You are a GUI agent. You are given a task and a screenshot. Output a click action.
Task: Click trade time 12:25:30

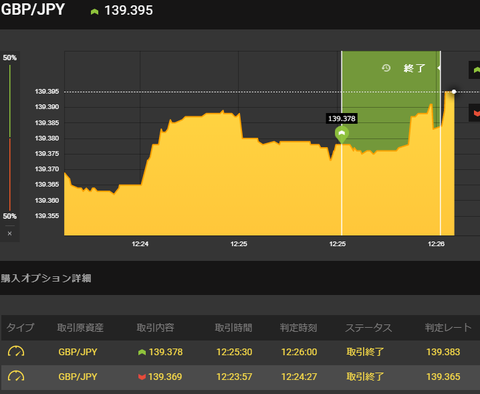tap(234, 352)
